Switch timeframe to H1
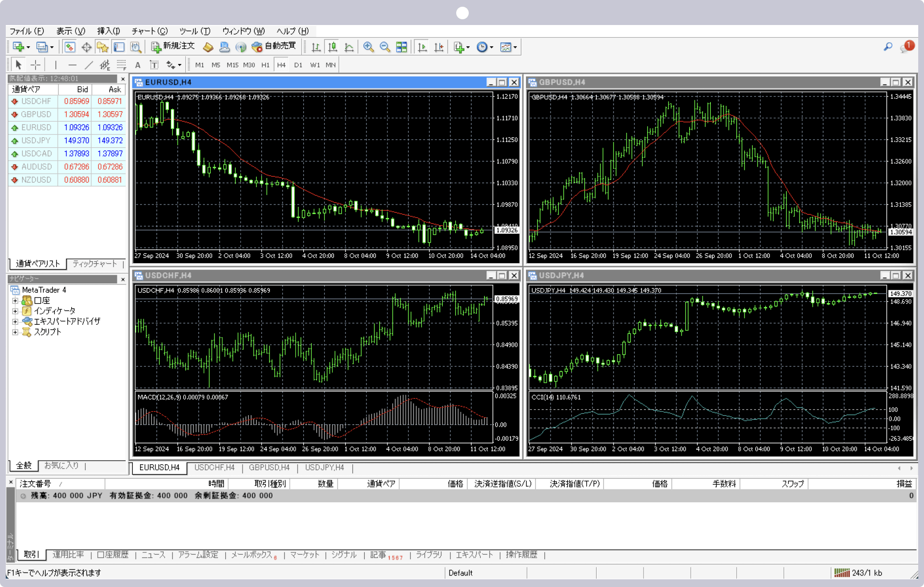The height and width of the screenshot is (587, 924). click(265, 65)
